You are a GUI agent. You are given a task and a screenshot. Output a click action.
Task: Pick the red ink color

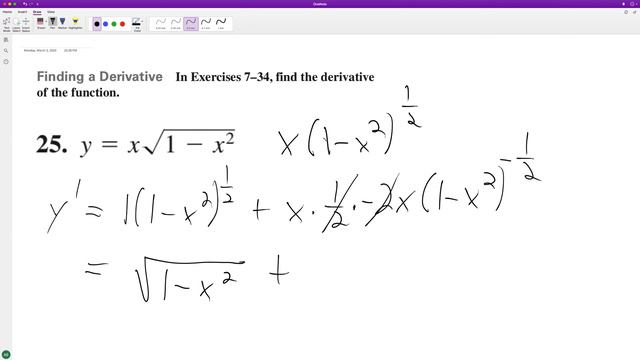tap(122, 24)
